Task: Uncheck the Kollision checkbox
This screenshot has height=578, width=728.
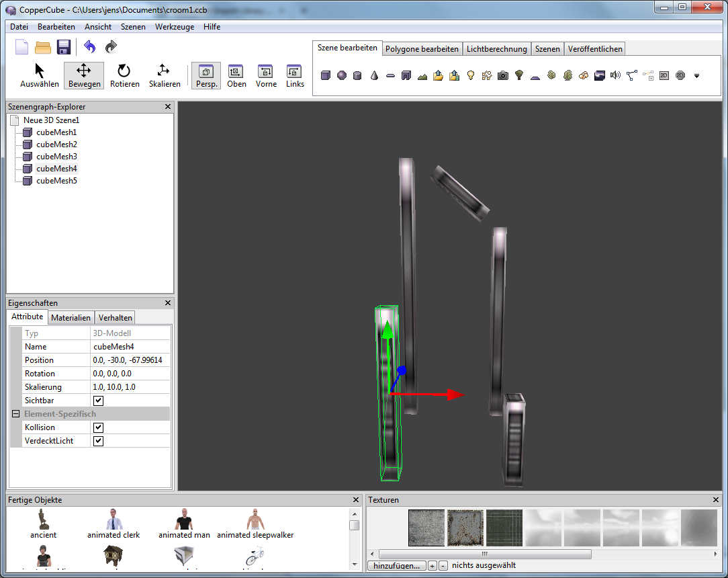Action: pos(99,427)
